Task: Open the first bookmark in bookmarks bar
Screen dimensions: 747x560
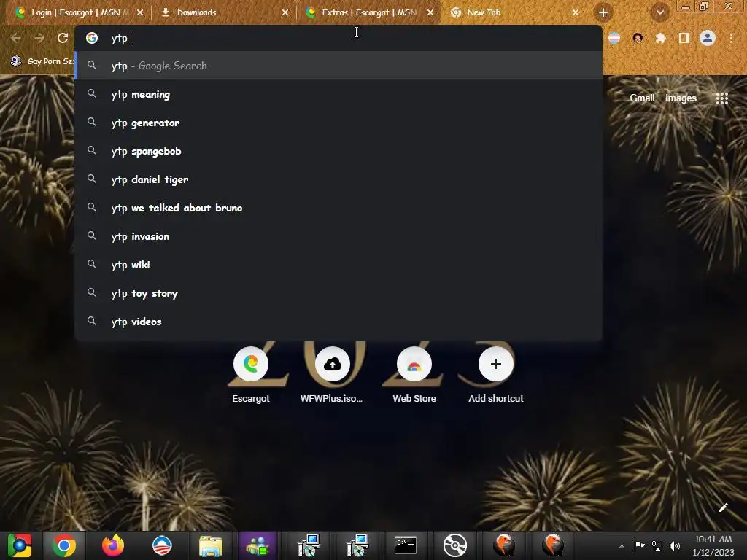Action: click(42, 61)
